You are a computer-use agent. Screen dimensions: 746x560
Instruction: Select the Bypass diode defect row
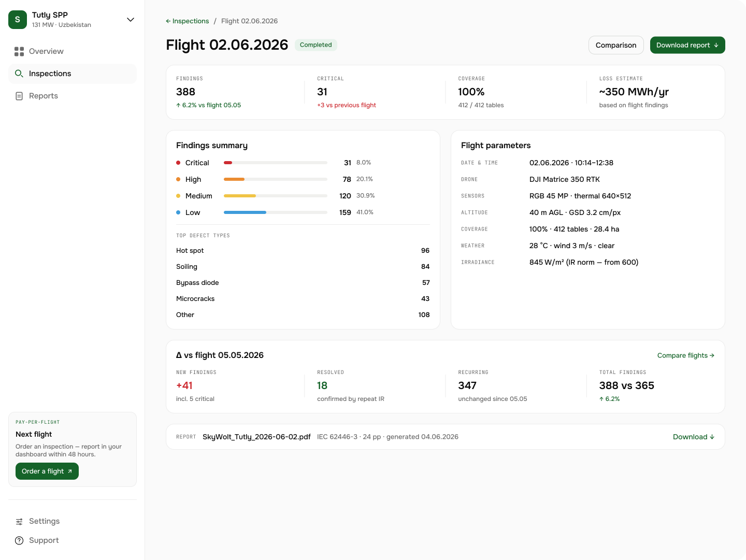point(303,283)
